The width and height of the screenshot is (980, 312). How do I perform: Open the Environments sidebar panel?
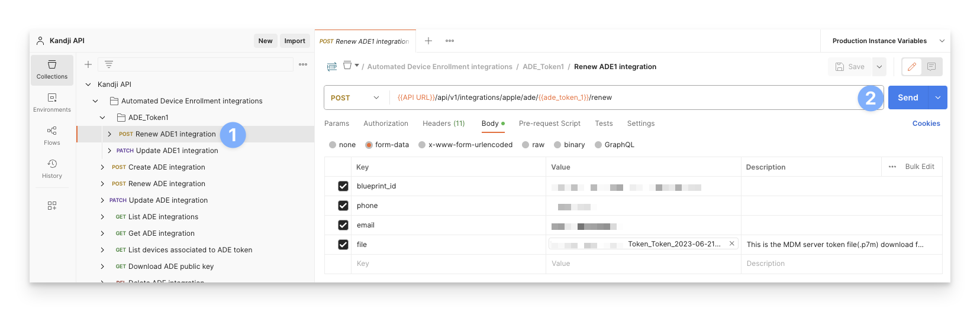[x=52, y=103]
